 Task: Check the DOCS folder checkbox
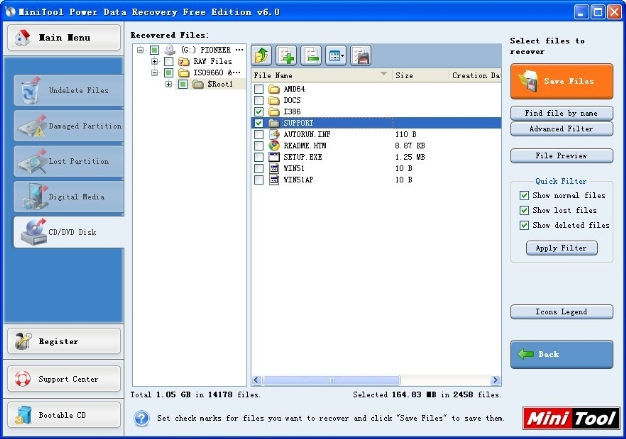click(259, 100)
